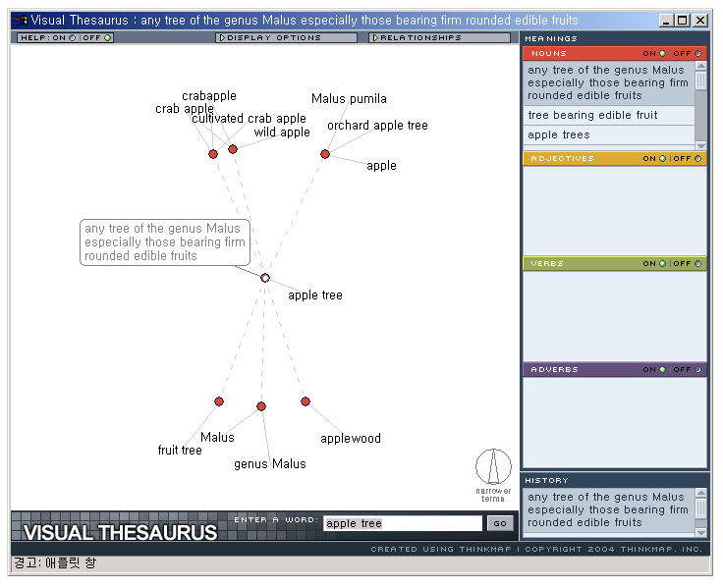Click the Nouns section header
The image size is (723, 588).
[615, 53]
